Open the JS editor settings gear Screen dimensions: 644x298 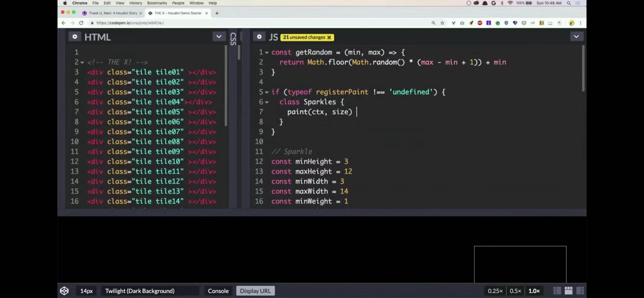click(259, 37)
